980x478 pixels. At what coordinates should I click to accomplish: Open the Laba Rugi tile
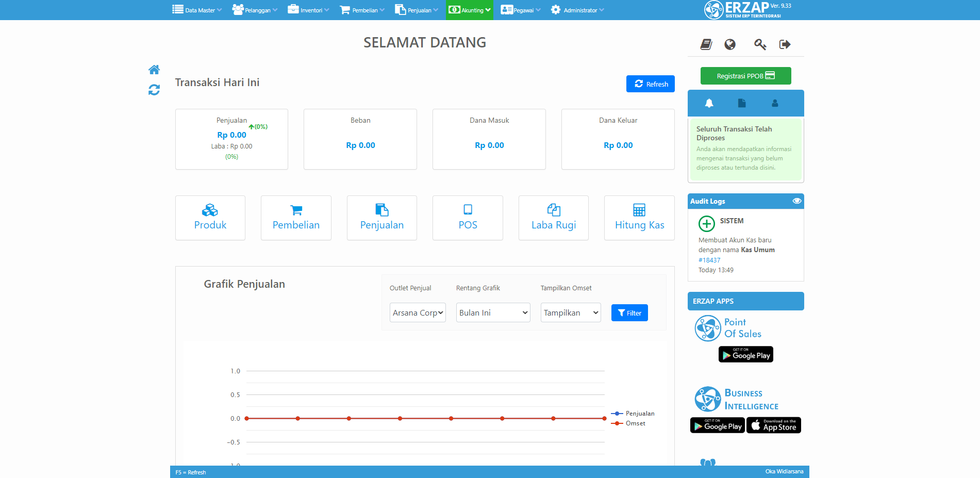554,218
